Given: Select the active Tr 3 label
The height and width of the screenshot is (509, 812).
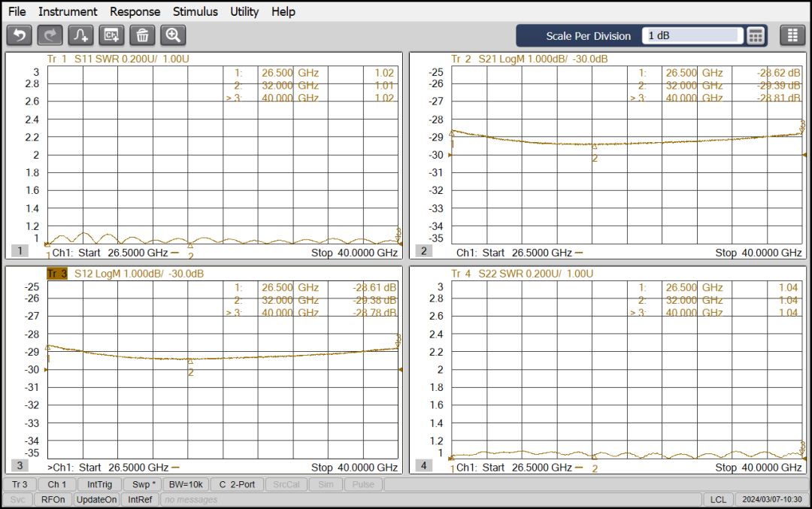Looking at the screenshot, I should click(57, 274).
